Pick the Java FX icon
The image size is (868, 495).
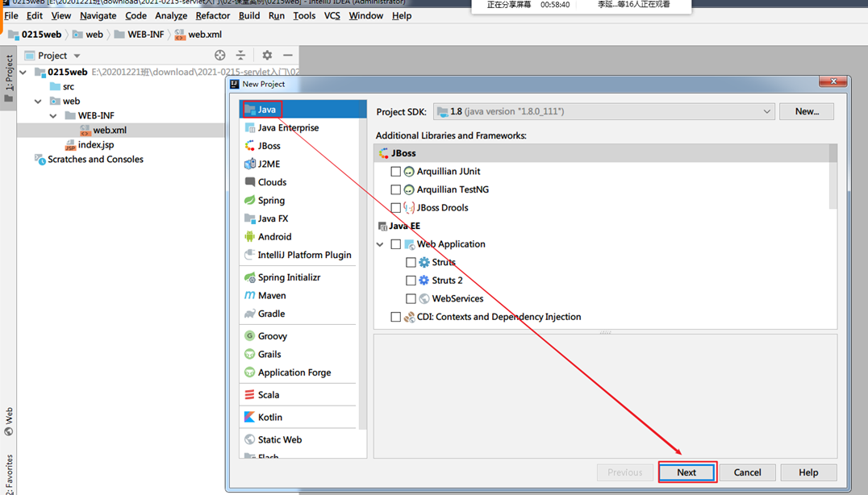pyautogui.click(x=250, y=218)
